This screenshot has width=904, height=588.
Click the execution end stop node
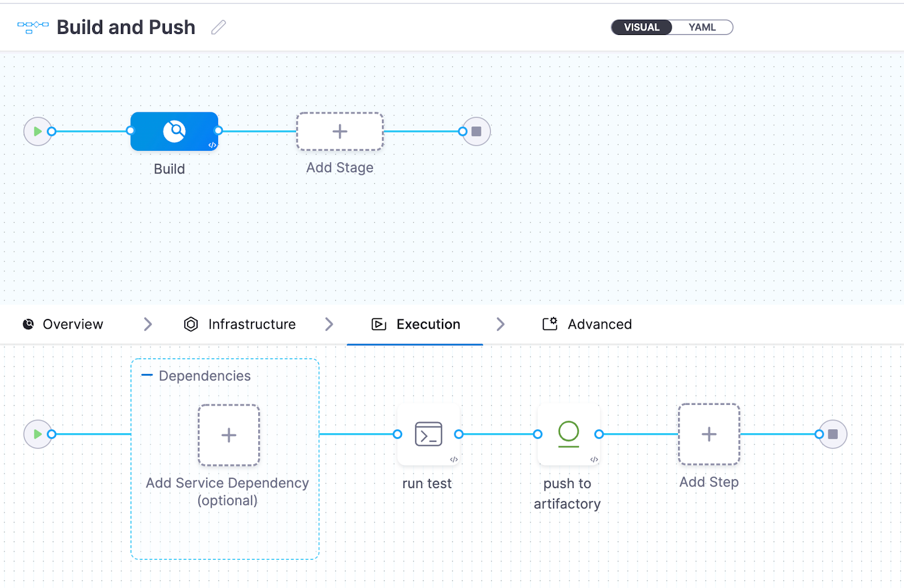[833, 434]
